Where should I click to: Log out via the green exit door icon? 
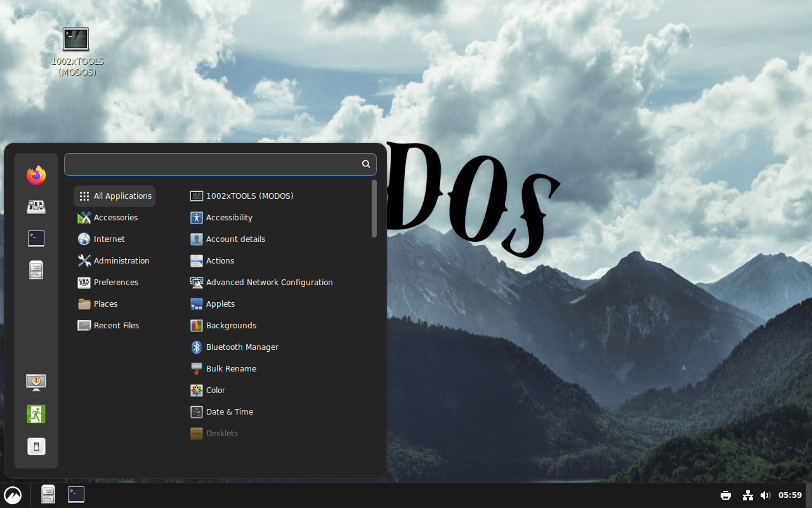coord(36,414)
